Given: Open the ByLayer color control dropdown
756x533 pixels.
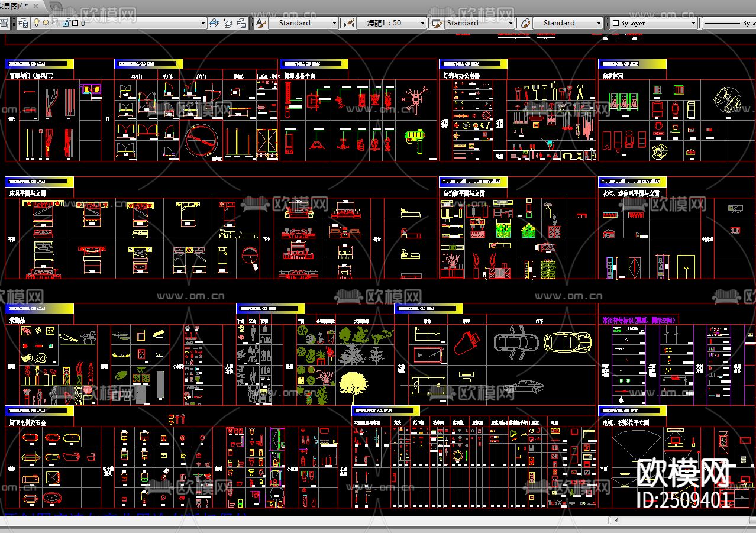Looking at the screenshot, I should tap(693, 23).
